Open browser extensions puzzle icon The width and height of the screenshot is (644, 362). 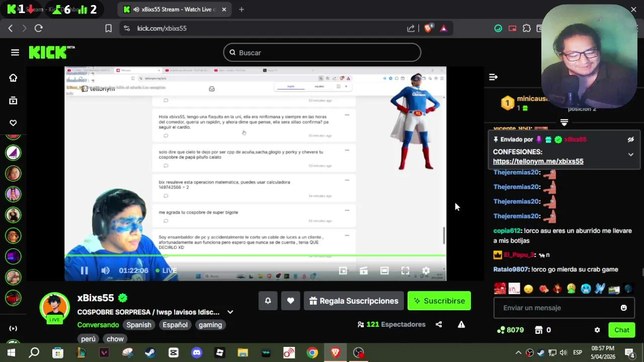(x=527, y=29)
